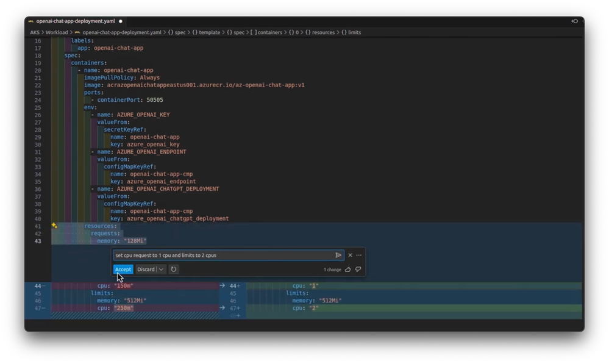The width and height of the screenshot is (609, 364).
Task: Click the removed cpu value "250m"
Action: point(124,308)
